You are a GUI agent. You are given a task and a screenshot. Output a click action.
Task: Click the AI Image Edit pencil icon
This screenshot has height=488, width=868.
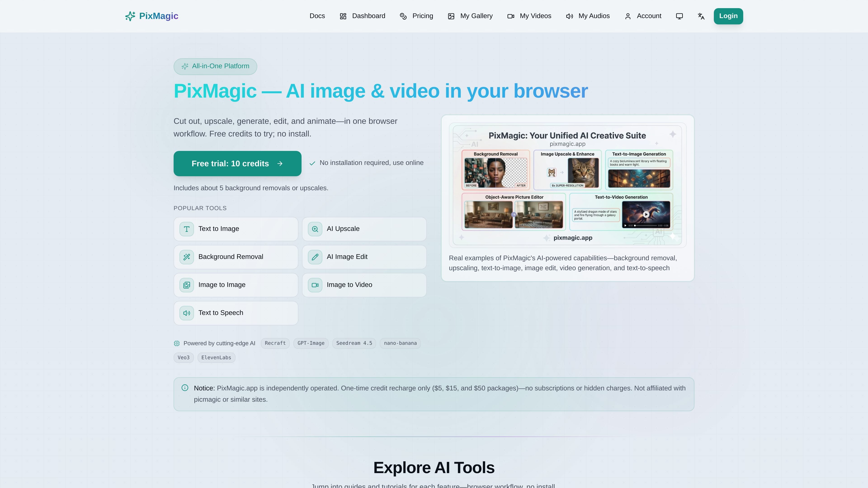pos(315,257)
